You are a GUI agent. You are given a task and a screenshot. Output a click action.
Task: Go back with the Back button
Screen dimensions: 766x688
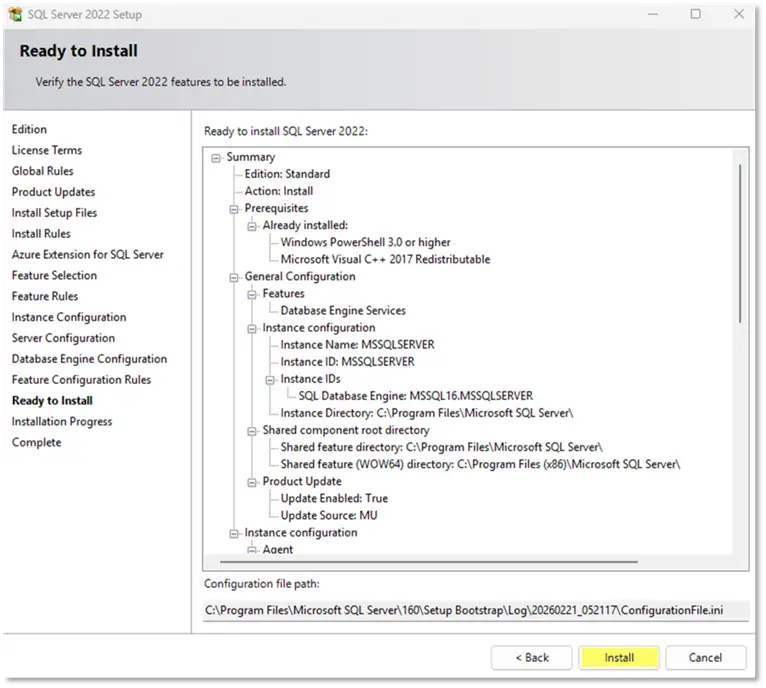tap(532, 658)
